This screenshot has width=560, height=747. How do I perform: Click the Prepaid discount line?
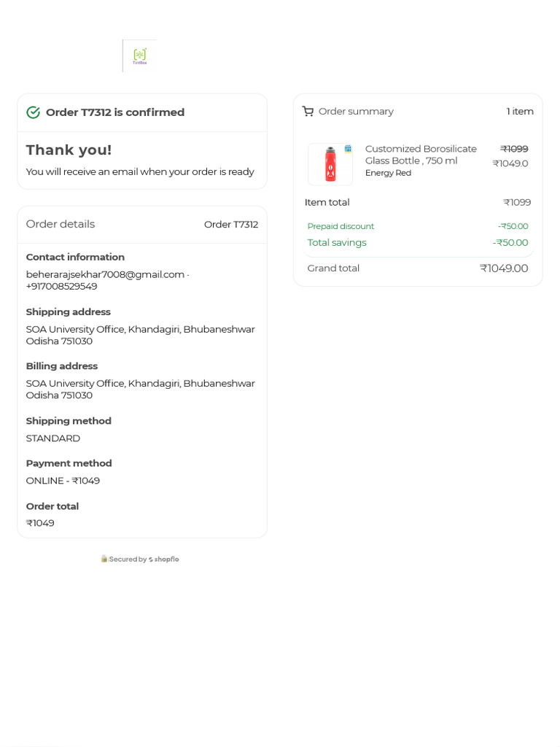pyautogui.click(x=341, y=226)
